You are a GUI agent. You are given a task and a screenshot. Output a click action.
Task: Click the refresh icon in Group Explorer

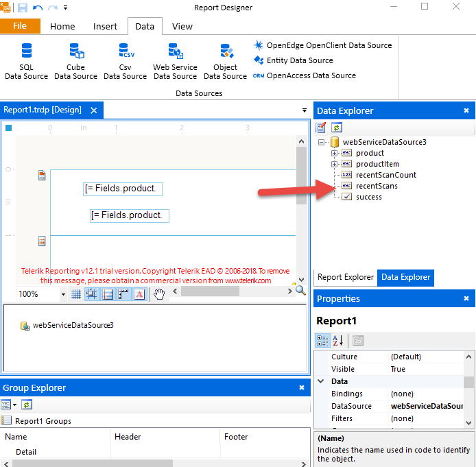27,405
